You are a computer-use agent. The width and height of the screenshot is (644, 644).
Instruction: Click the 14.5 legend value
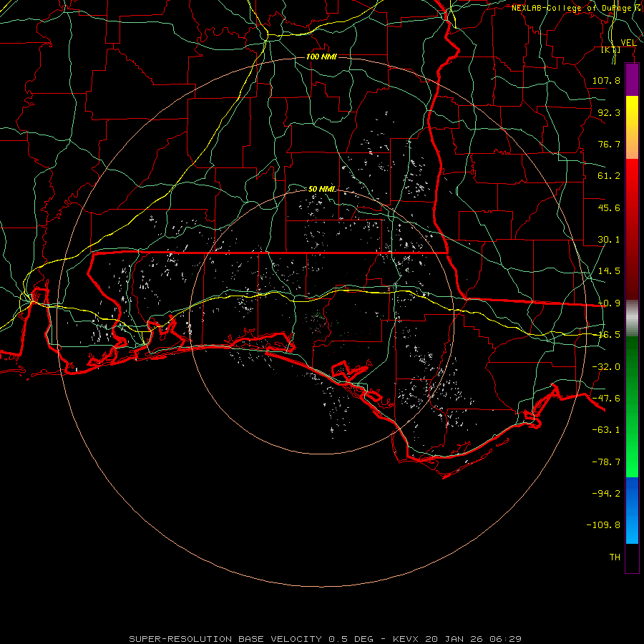tap(609, 271)
